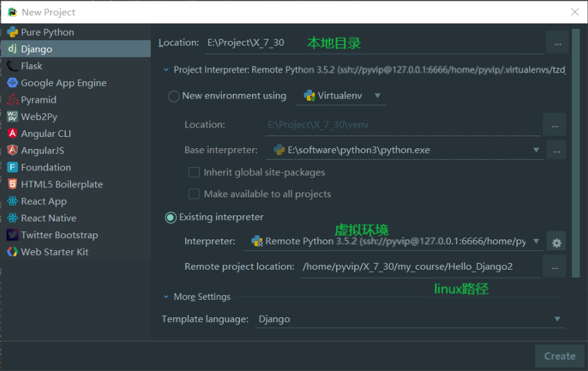Browse for Base interpreter executable
588x371 pixels.
(556, 150)
